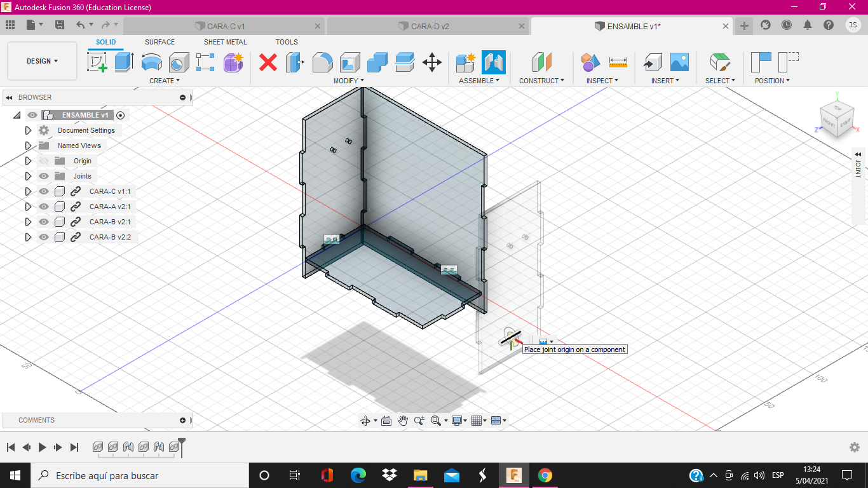Switch to the CARA-D v2 document tab
The height and width of the screenshot is (488, 868).
pos(428,26)
